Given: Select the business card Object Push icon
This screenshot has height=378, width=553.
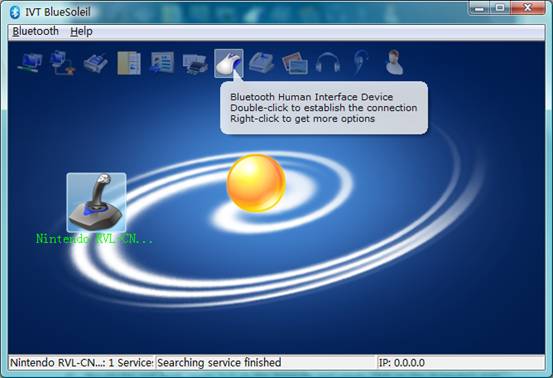Looking at the screenshot, I should click(162, 63).
